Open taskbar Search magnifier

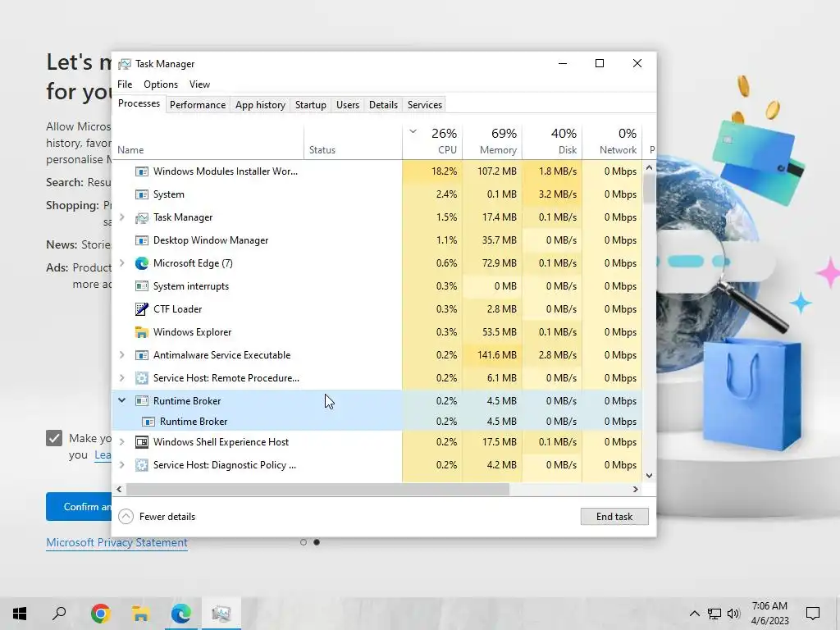(x=59, y=614)
